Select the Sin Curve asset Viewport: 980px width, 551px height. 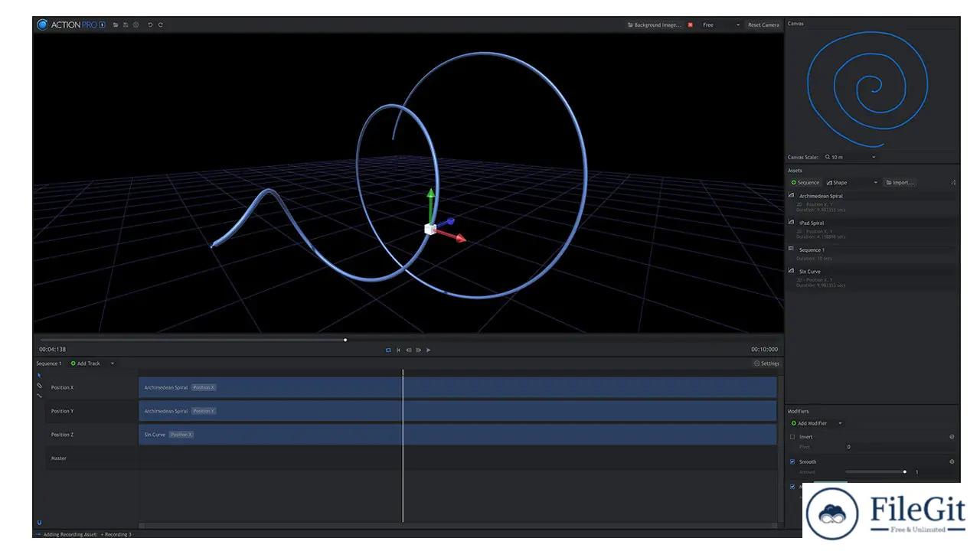point(872,279)
